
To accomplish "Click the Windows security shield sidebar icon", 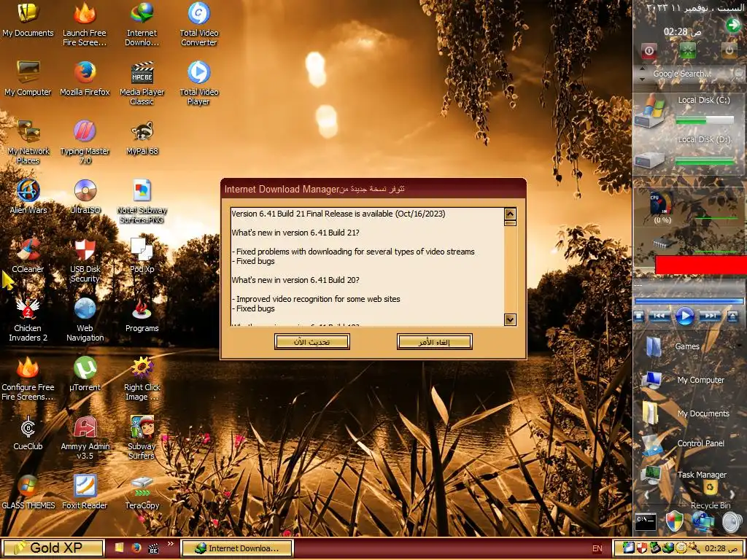I will point(675,521).
